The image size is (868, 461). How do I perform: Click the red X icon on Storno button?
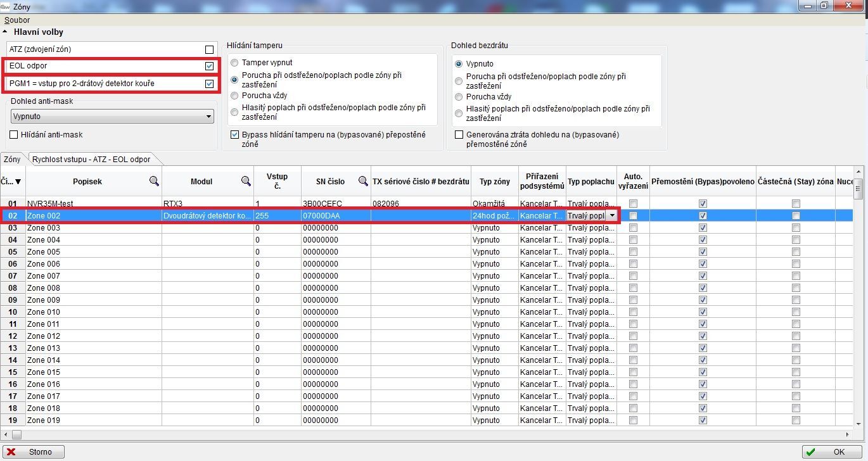[11, 452]
